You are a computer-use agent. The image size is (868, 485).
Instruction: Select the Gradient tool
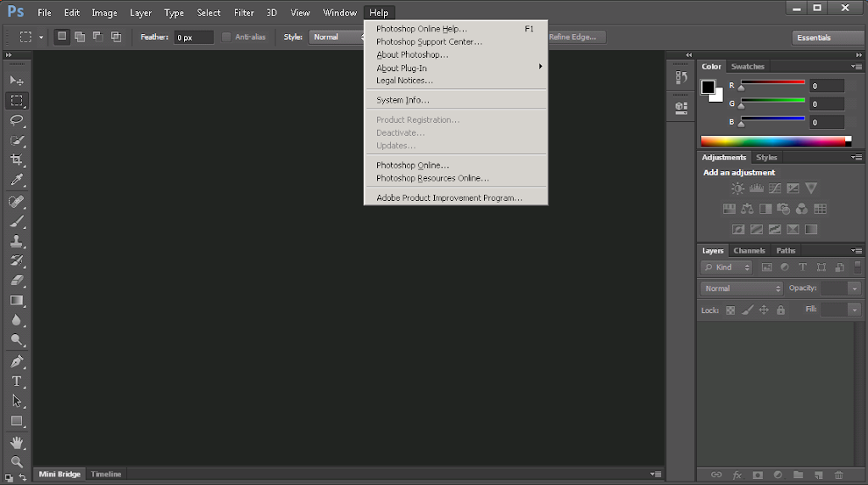click(x=17, y=301)
